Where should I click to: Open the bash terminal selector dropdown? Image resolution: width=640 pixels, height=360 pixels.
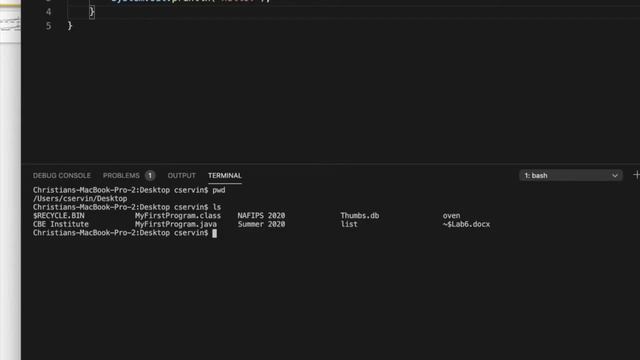click(x=571, y=176)
